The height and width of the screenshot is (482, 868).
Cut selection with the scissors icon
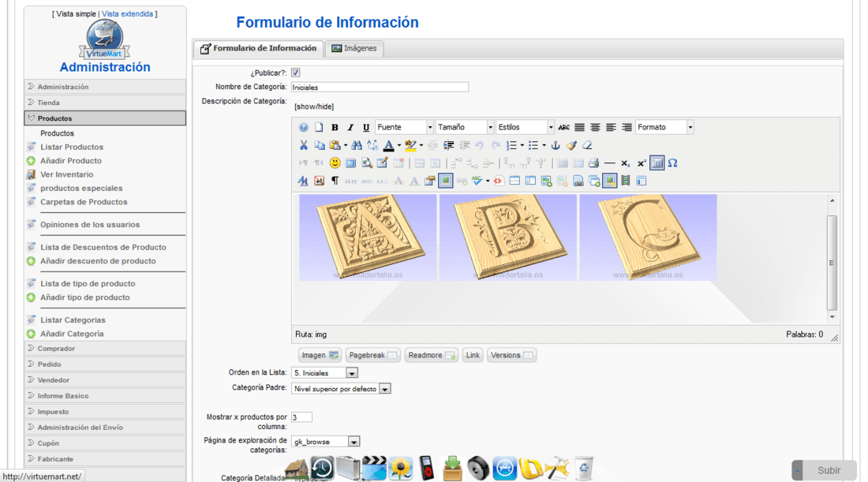coord(303,145)
